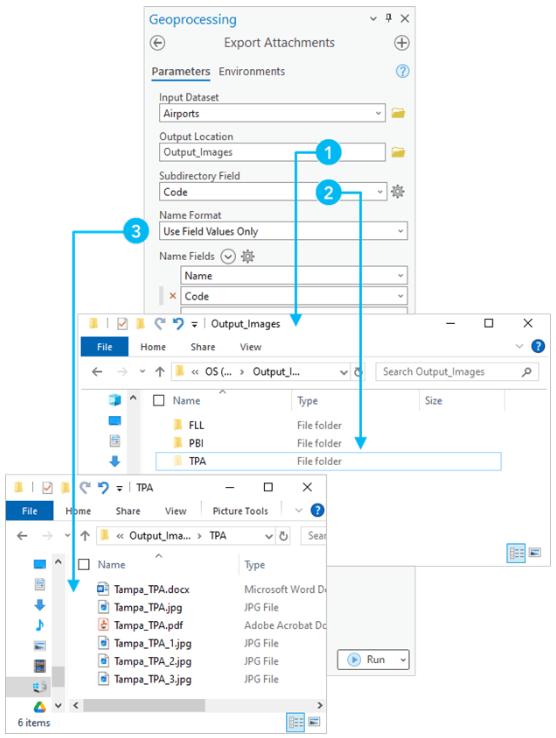Expand the Name Fields chevron

[228, 257]
